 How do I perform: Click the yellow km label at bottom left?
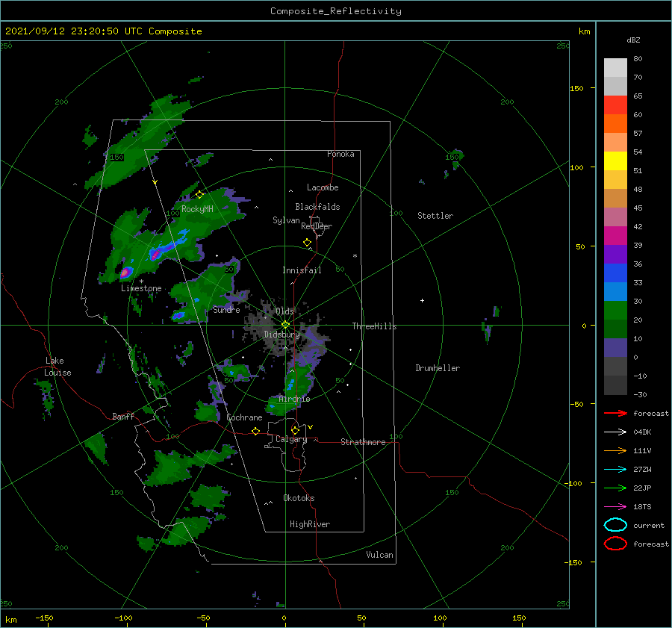tap(10, 620)
